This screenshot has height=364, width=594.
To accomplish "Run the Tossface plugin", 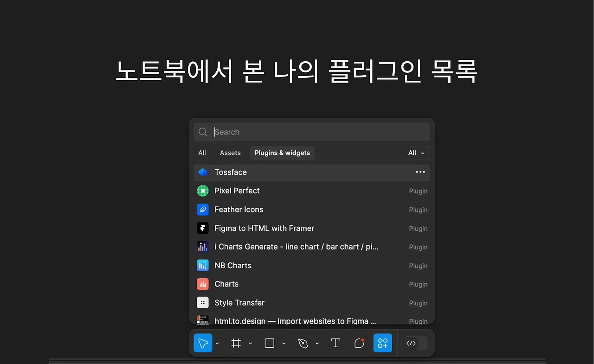I will tap(312, 172).
